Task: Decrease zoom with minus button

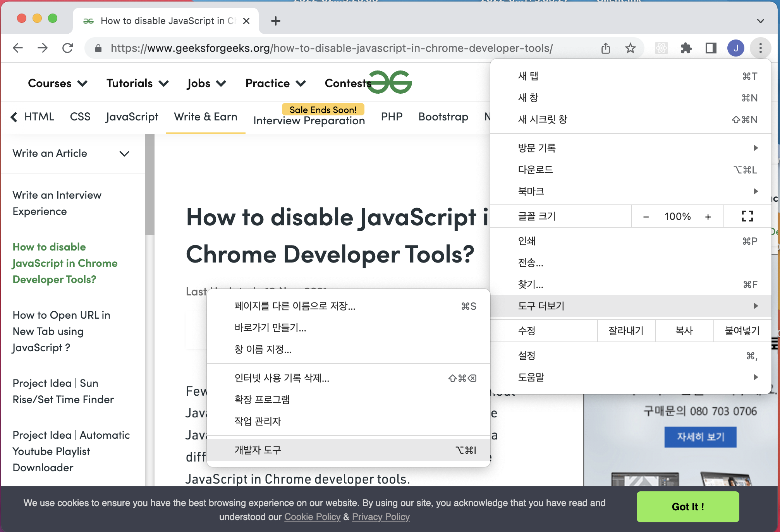Action: click(646, 216)
